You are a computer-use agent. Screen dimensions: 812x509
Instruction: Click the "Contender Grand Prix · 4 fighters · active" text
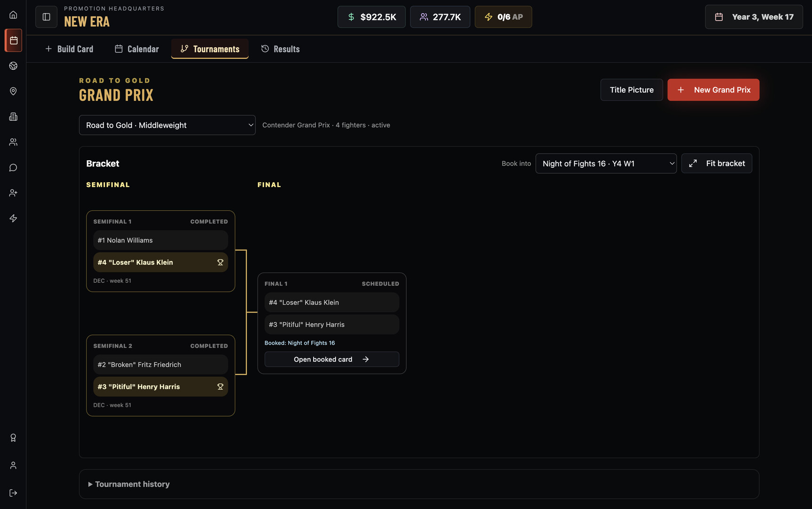(326, 125)
